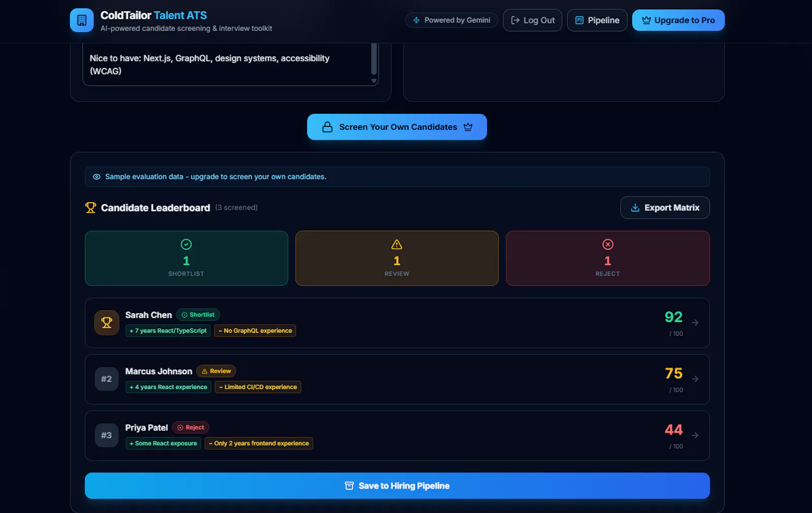The height and width of the screenshot is (513, 812).
Task: Click the lock icon on Screen Your Own Candidates
Action: point(327,127)
